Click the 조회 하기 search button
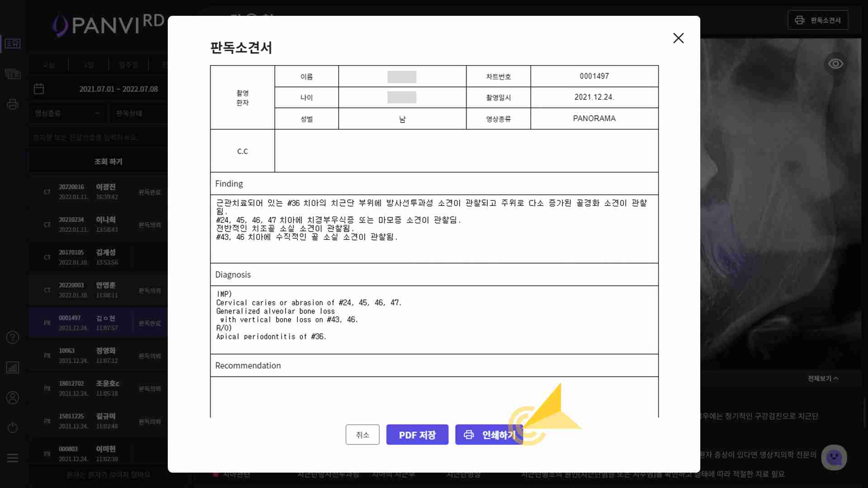The width and height of the screenshot is (868, 488). click(98, 161)
